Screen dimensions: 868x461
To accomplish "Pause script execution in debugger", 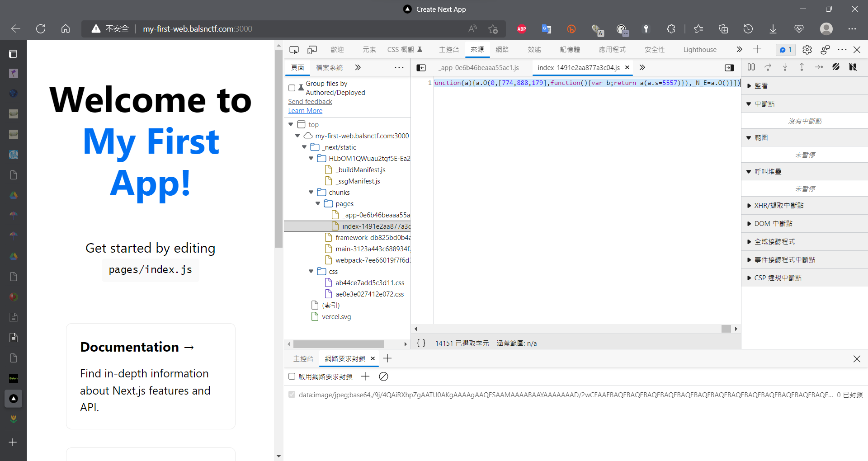I will (x=751, y=67).
